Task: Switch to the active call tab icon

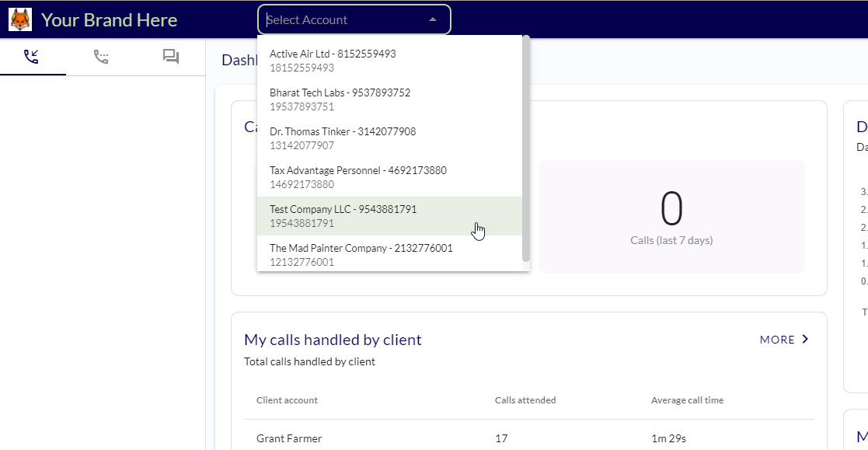Action: (x=101, y=57)
